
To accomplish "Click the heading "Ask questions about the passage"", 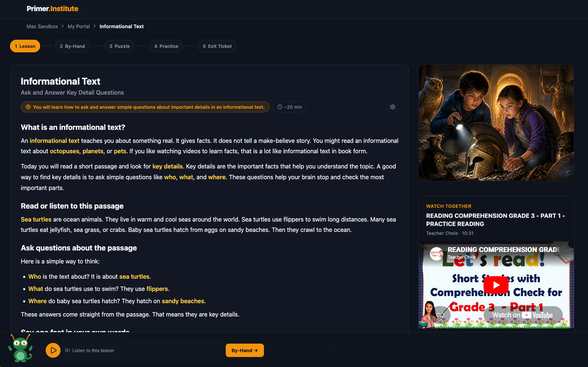I will pyautogui.click(x=79, y=248).
